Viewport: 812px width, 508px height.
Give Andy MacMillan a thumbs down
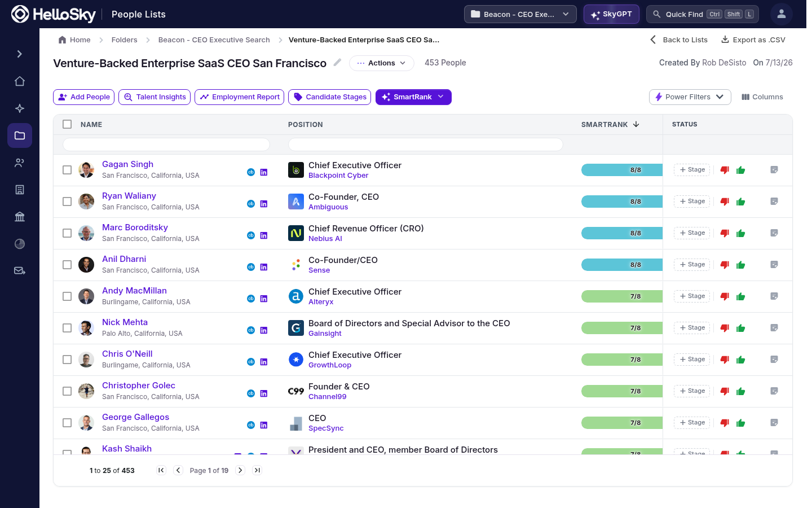725,296
